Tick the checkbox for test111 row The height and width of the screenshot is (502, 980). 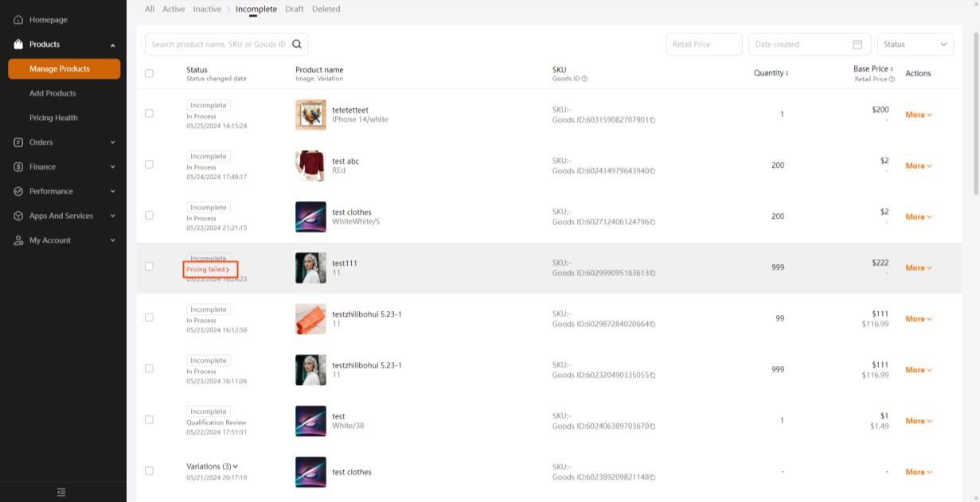tap(149, 267)
